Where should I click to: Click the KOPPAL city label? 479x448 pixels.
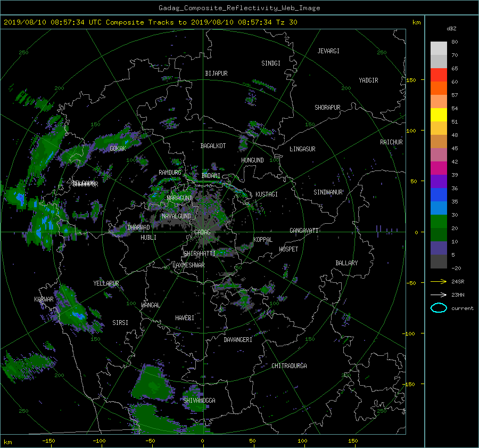tap(263, 239)
